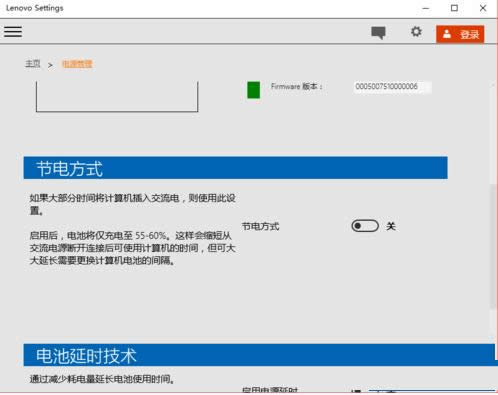Toggle the 节电方式 switch on
498x395 pixels.
(365, 226)
